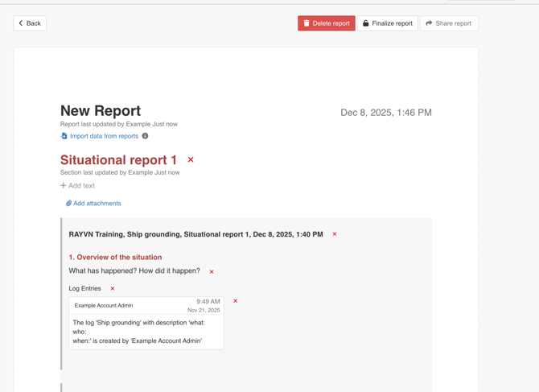
Task: Click the 'What has happened?' question text
Action: click(x=134, y=271)
